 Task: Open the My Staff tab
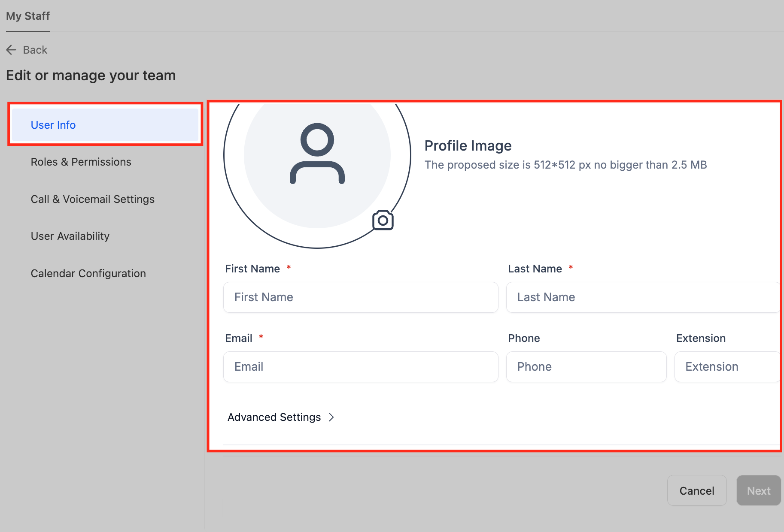(x=28, y=16)
